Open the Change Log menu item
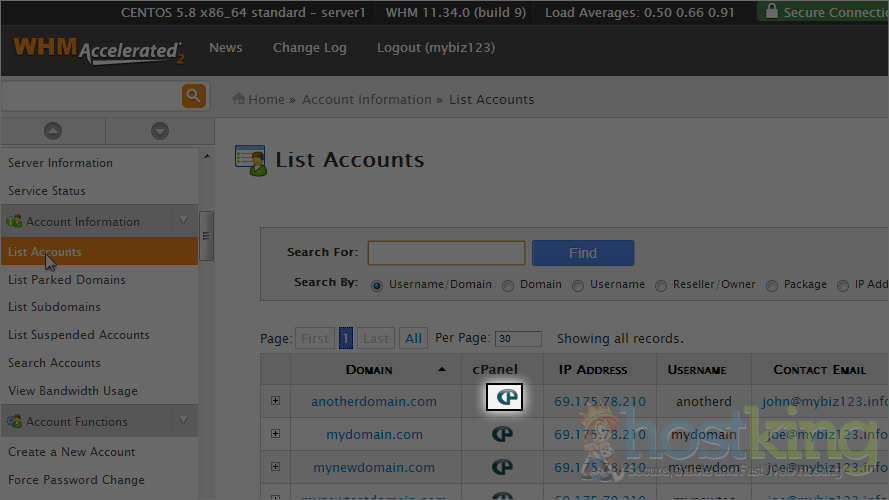 (x=309, y=48)
